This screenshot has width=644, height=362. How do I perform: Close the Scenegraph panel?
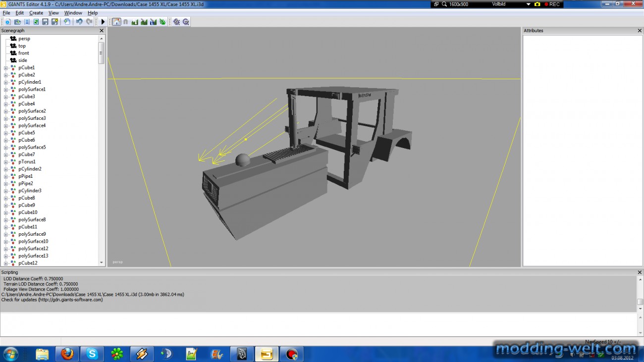(x=102, y=31)
